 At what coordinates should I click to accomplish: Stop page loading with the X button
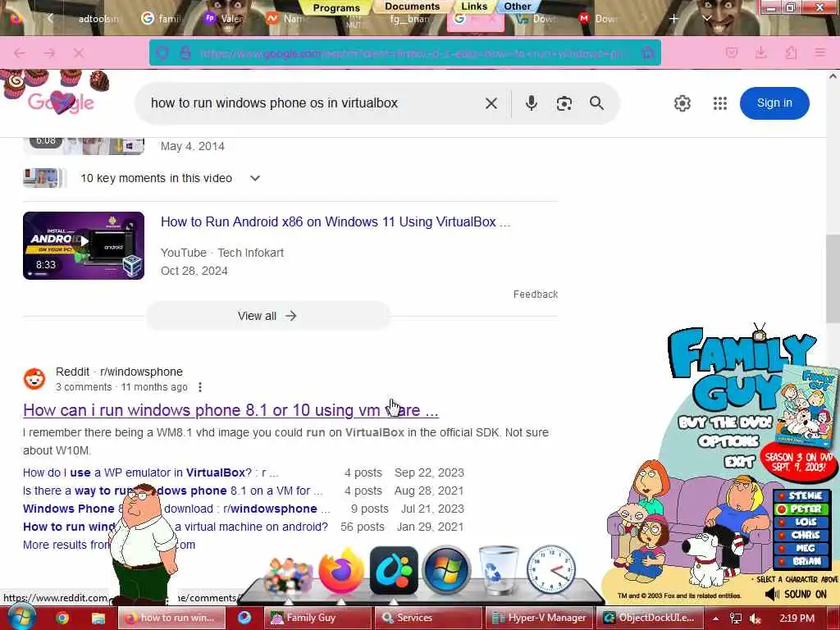79,53
